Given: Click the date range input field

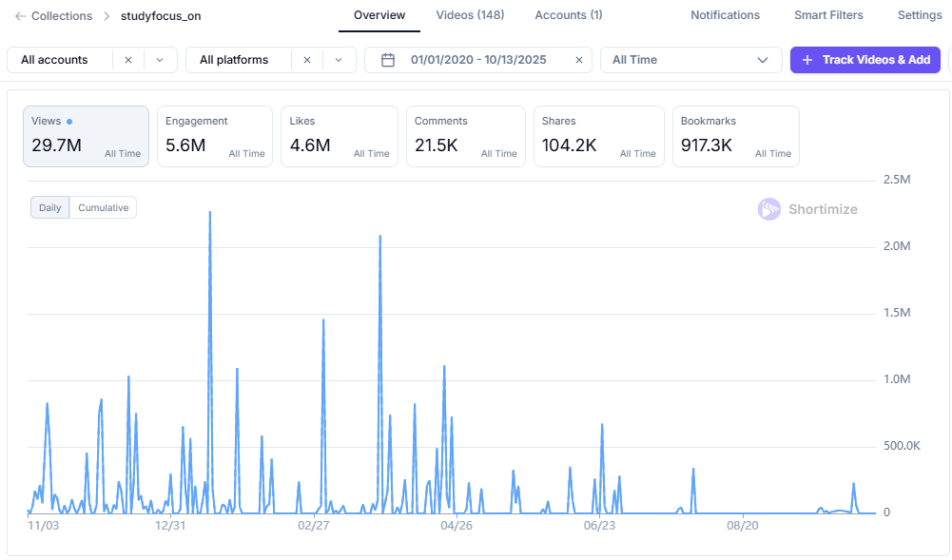Looking at the screenshot, I should [x=478, y=60].
